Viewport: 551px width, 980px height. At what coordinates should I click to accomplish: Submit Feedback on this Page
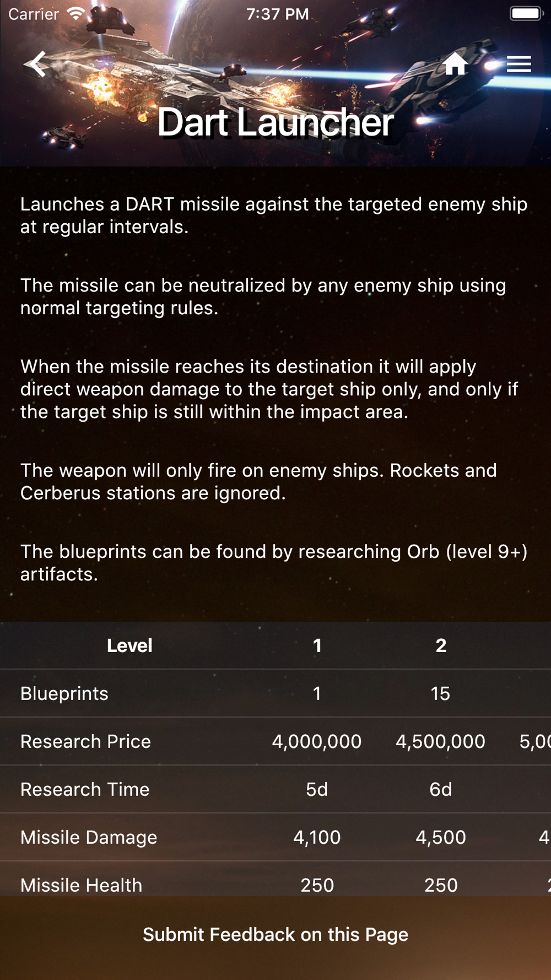click(x=275, y=934)
